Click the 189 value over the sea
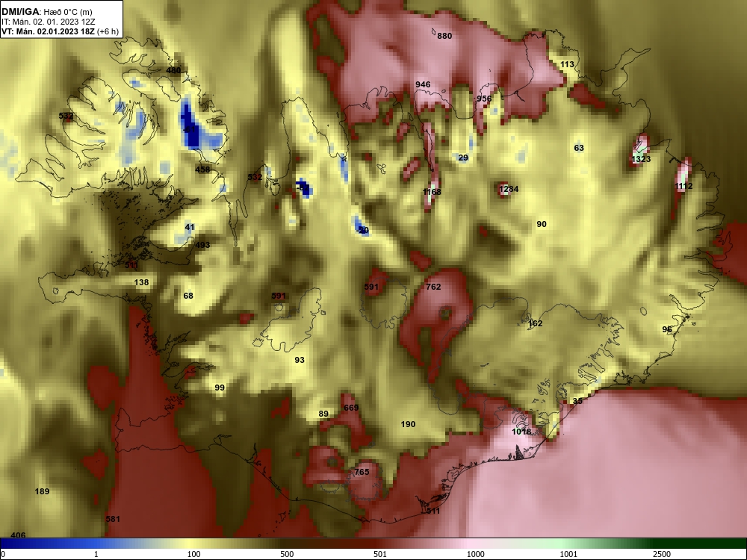This screenshot has width=747, height=560. pos(42,491)
